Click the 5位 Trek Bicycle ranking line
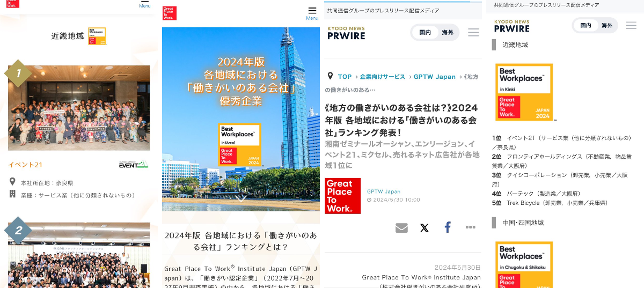Viewport: 644px width, 288px height. click(550, 203)
